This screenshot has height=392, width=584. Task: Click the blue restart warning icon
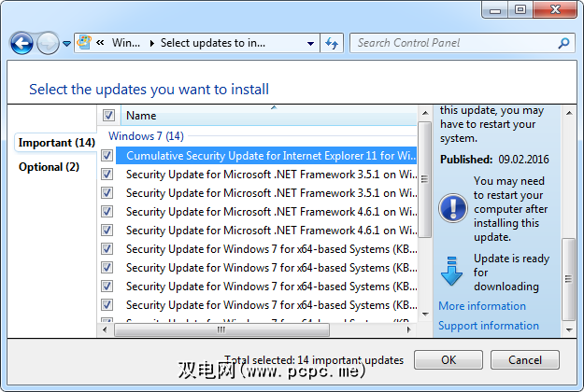tap(452, 207)
